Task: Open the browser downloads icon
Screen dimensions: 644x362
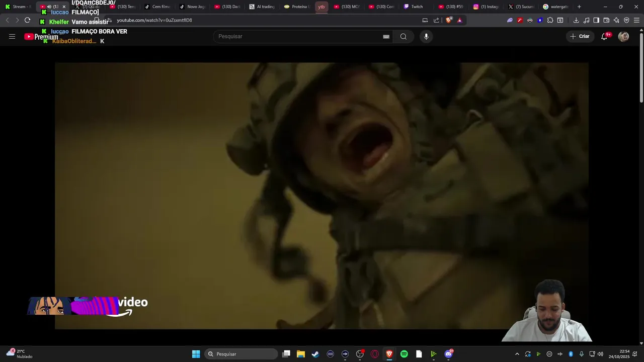Action: [576, 20]
